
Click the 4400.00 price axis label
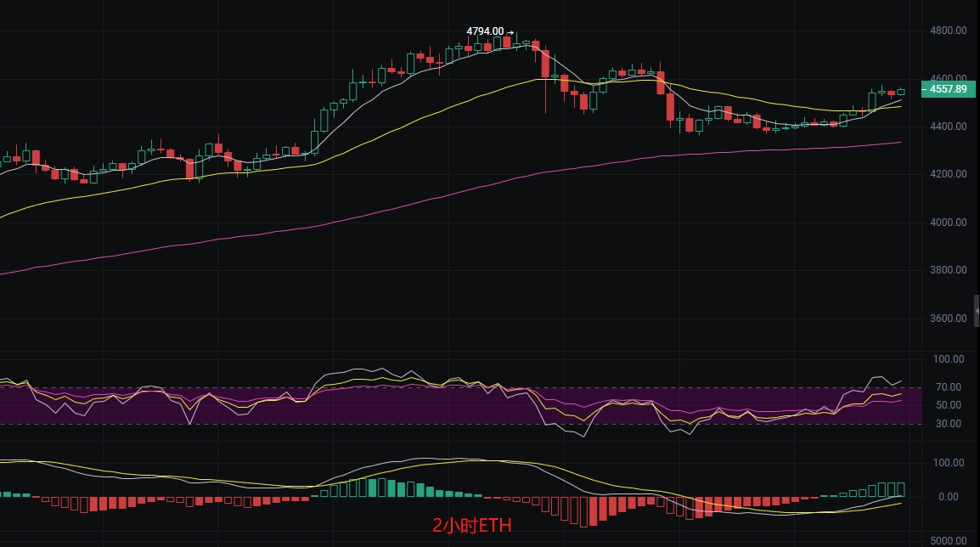[948, 127]
